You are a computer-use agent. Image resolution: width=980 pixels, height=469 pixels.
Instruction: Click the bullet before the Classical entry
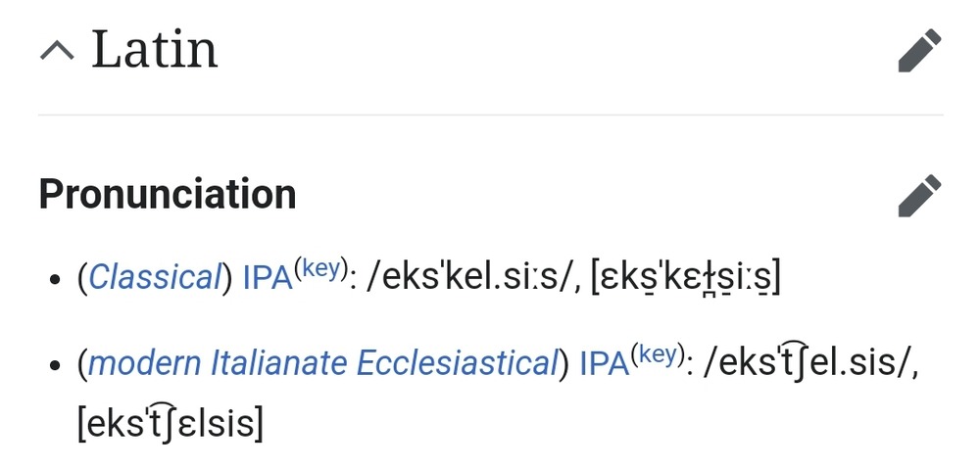(55, 280)
